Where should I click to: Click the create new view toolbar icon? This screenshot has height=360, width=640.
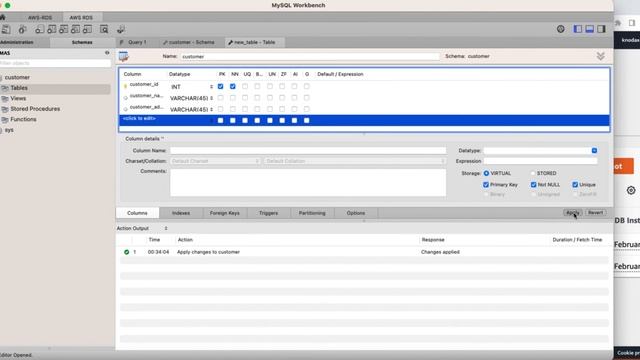point(64,29)
